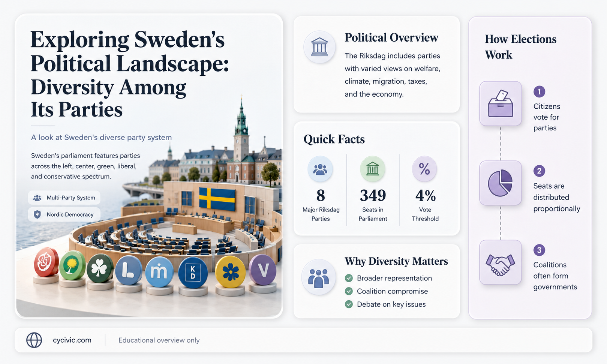Click the step number 1 circle badge
Viewport: 607px width, 364px height.
click(539, 91)
